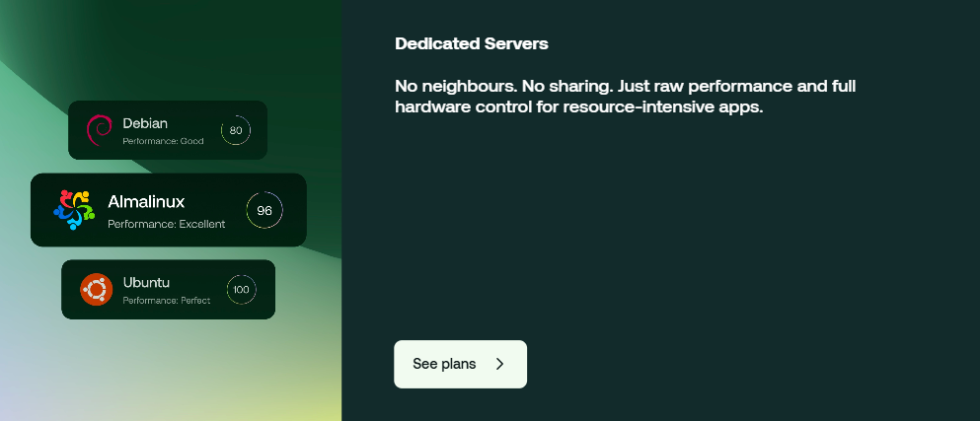Click the score 80 circle indicator
980x421 pixels.
click(236, 130)
